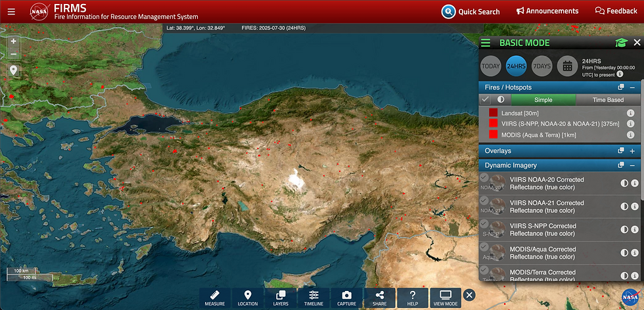Screen dimensions: 644x310
Task: Open the CAPTURE tool
Action: (347, 298)
